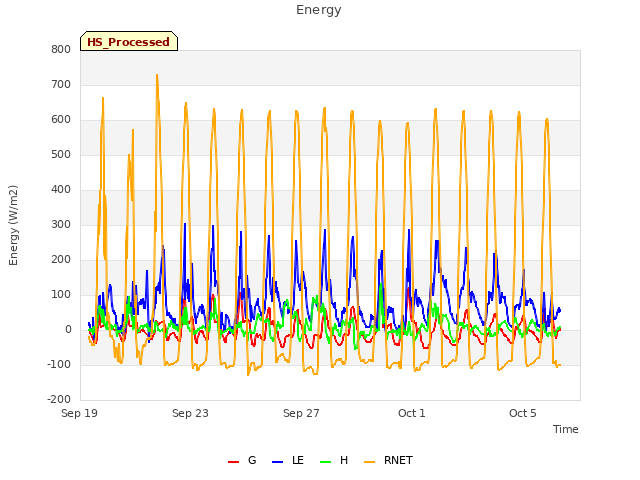The height and width of the screenshot is (480, 640).
Task: Click the 500 y-axis tick label
Action: [x=61, y=155]
